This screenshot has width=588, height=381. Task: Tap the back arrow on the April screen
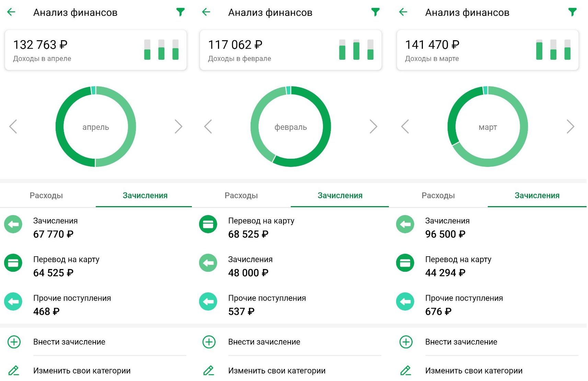tap(11, 12)
